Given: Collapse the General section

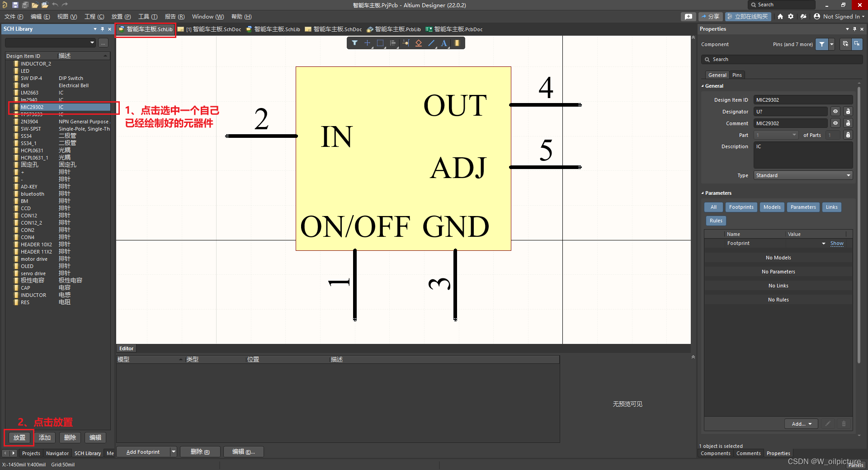Looking at the screenshot, I should coord(703,86).
